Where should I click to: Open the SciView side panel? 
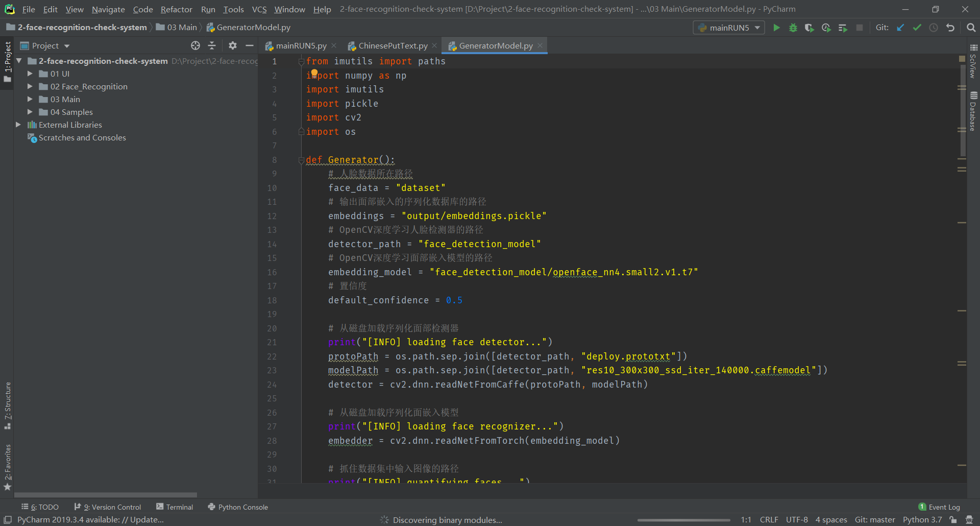973,61
